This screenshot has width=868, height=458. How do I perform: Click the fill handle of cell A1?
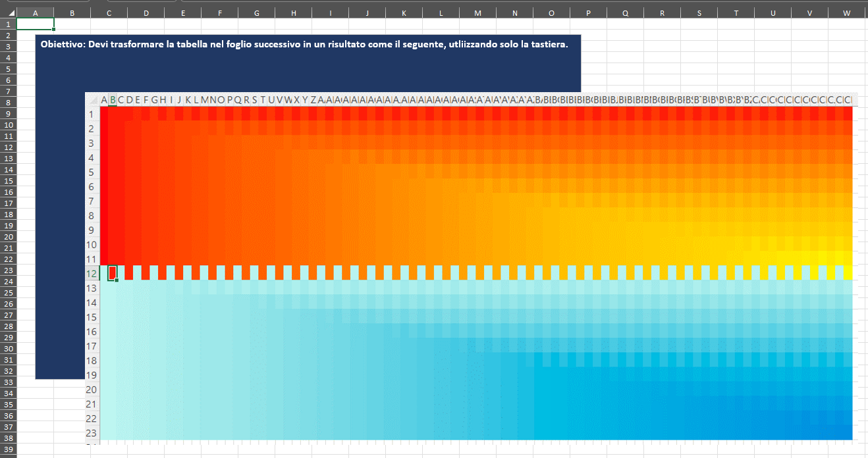tap(53, 30)
